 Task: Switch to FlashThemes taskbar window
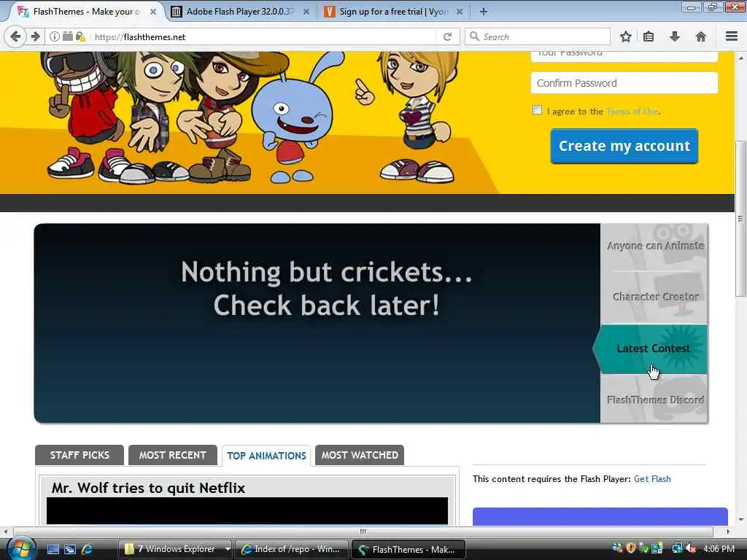point(409,549)
